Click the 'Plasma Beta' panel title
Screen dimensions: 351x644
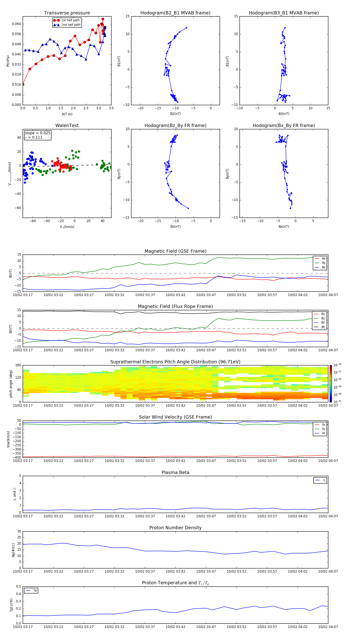(175, 473)
